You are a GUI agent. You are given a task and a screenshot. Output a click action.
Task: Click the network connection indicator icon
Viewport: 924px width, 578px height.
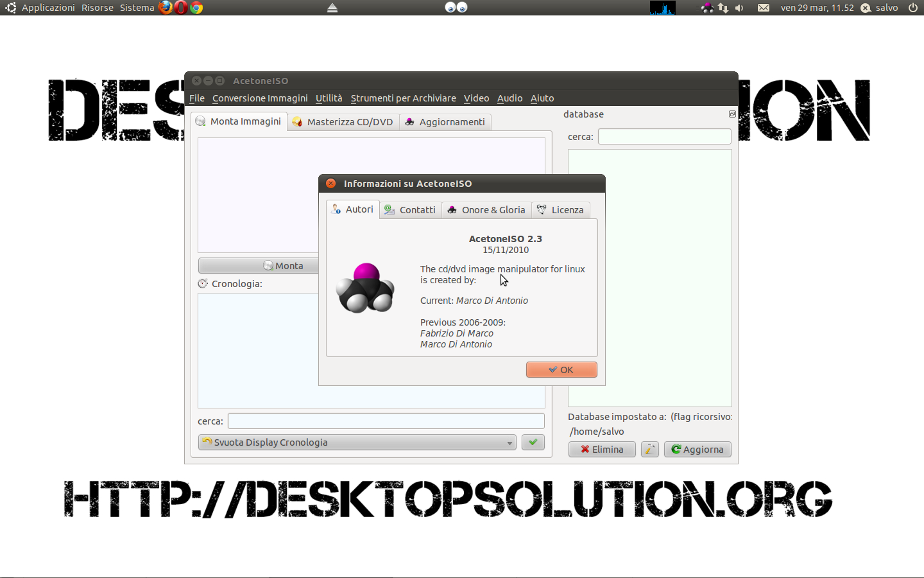(x=723, y=8)
